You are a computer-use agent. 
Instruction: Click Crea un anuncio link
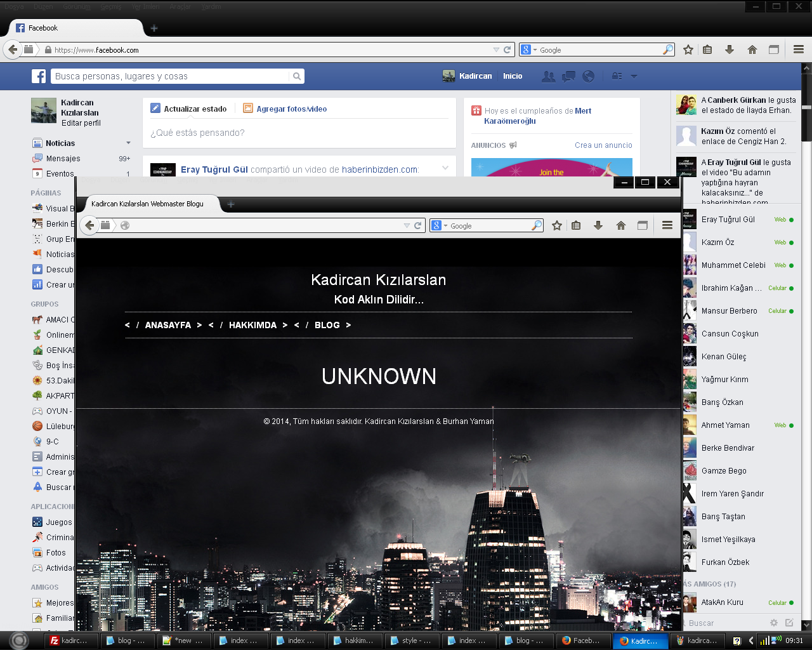coord(603,145)
